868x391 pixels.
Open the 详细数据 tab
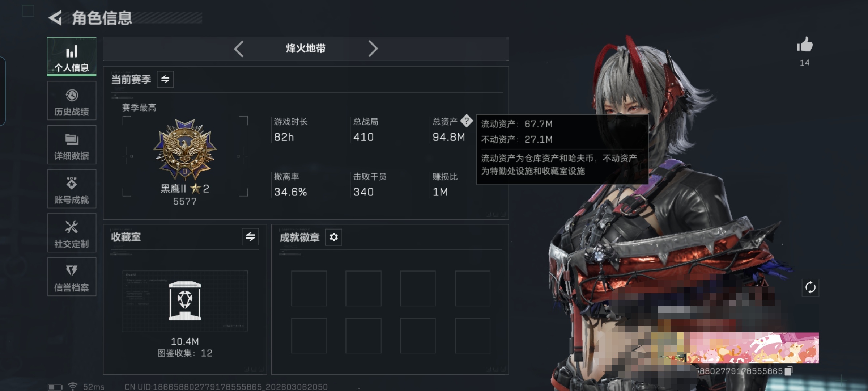(x=72, y=145)
